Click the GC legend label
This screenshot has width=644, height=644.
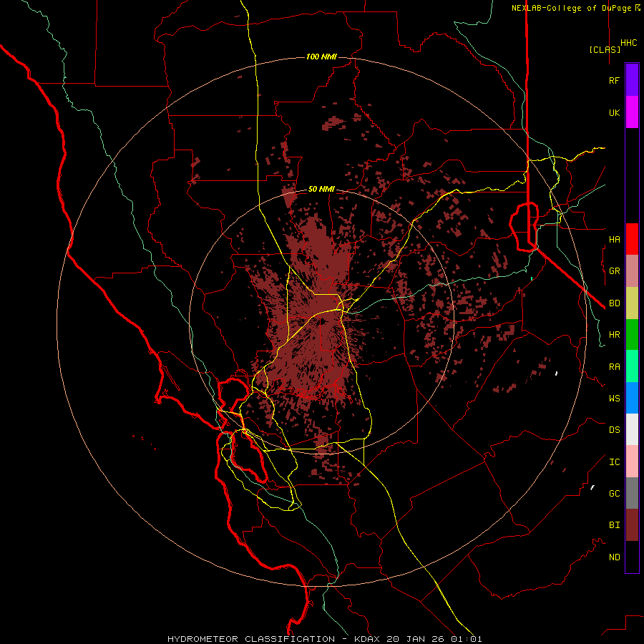pos(614,494)
